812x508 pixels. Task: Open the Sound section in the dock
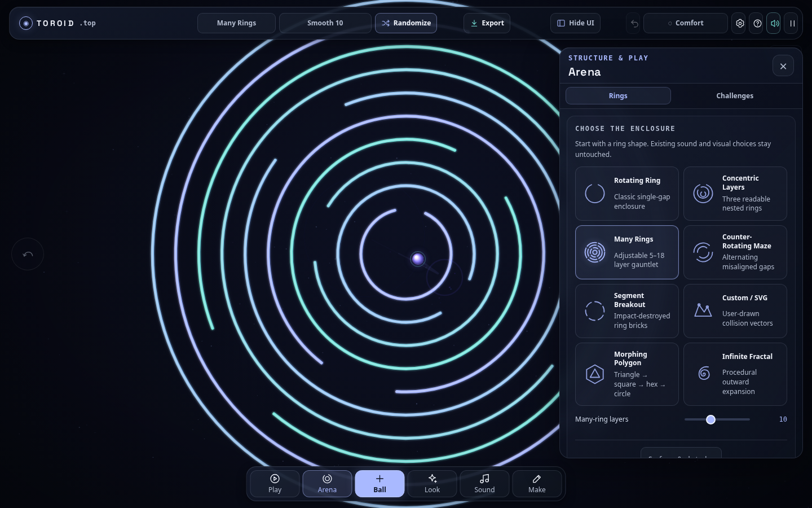pyautogui.click(x=484, y=484)
